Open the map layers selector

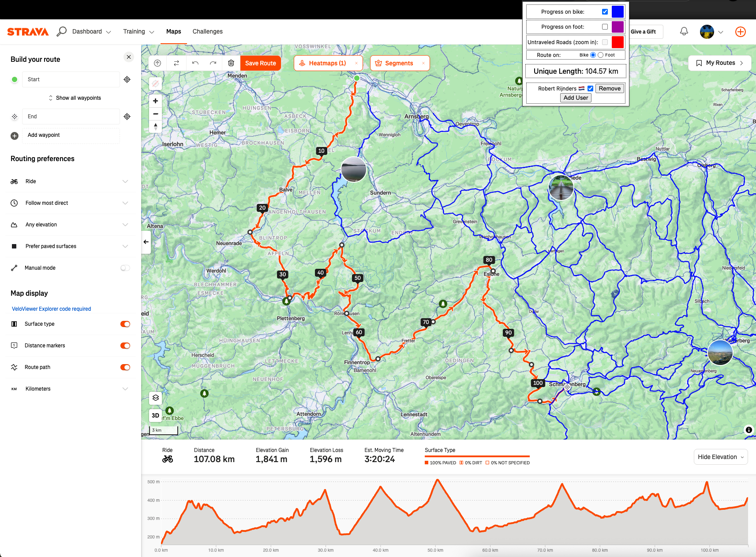156,398
